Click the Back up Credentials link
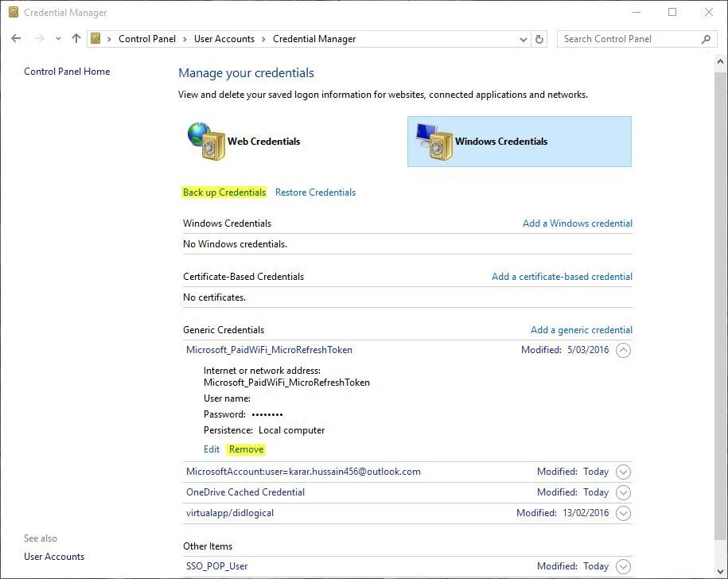 tap(224, 192)
